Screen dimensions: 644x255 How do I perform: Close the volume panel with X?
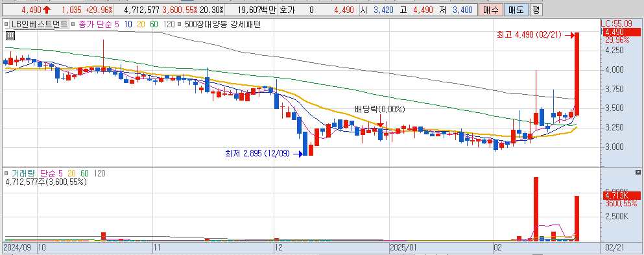[x=638, y=172]
